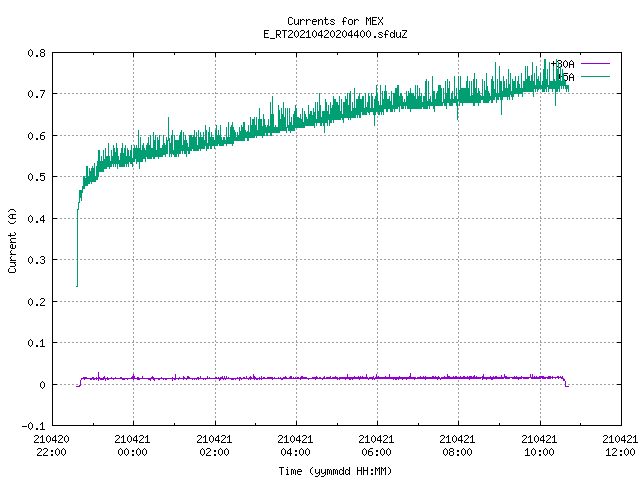Click the purple +30A legend line sample
The width and height of the screenshot is (640, 480).
click(595, 64)
